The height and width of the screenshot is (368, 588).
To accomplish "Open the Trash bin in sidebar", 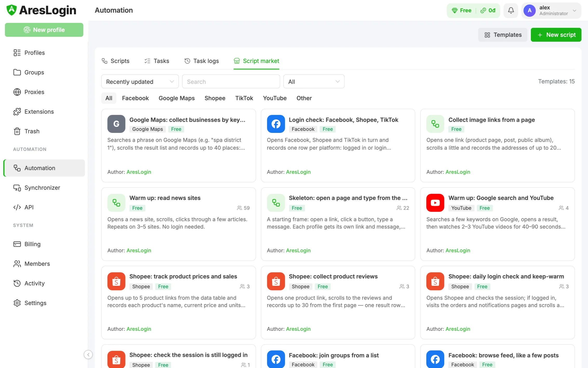I will coord(17,131).
